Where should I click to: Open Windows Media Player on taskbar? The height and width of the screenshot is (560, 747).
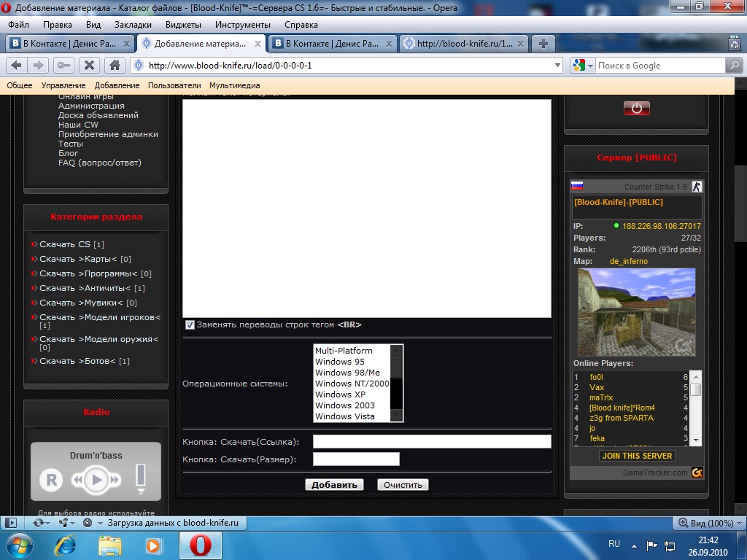[154, 545]
